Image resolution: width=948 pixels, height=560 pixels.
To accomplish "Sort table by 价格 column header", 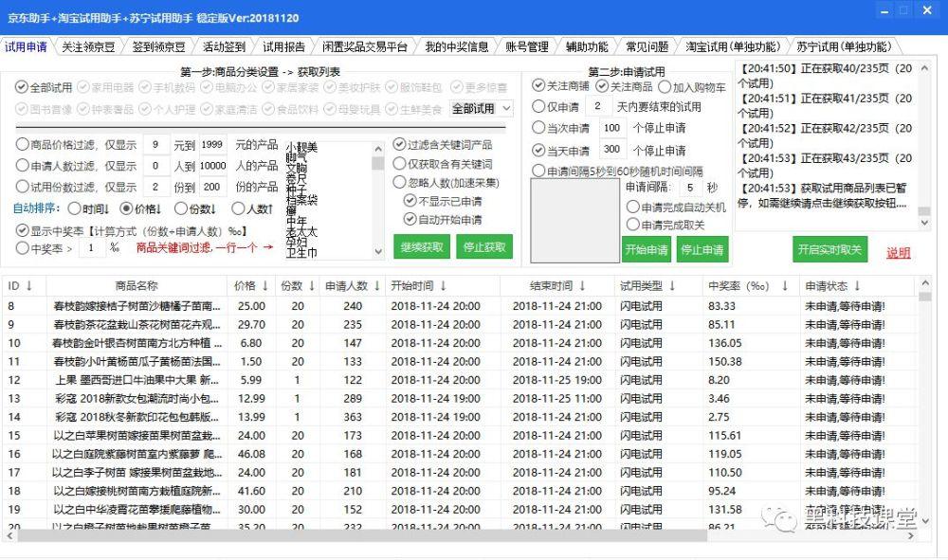I will tap(251, 286).
